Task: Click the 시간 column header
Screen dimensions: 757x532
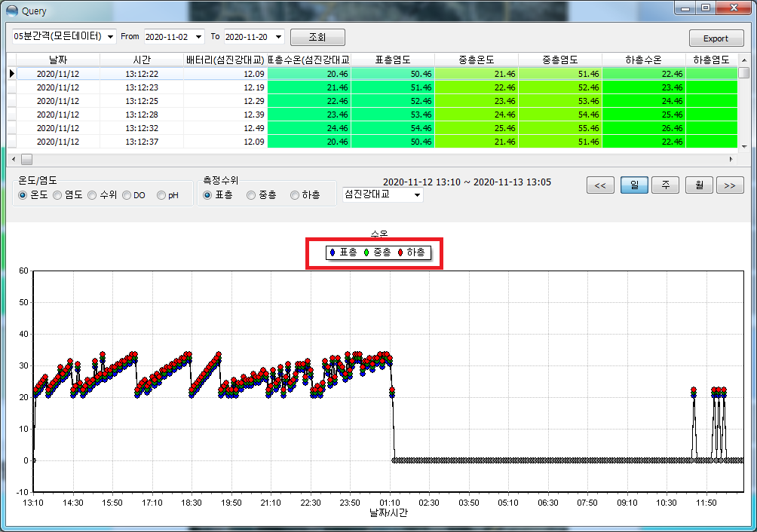Action: pos(142,60)
